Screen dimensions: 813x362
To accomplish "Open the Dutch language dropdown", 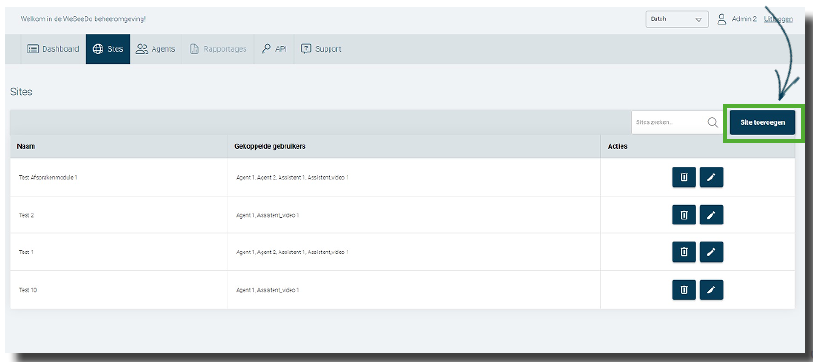I will point(677,19).
